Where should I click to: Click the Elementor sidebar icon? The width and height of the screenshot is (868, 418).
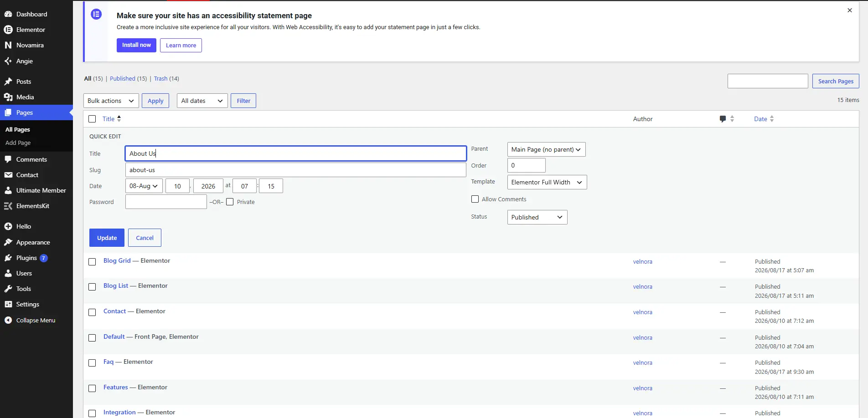pyautogui.click(x=8, y=30)
